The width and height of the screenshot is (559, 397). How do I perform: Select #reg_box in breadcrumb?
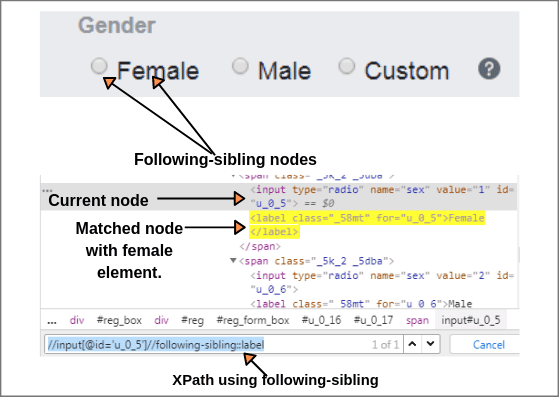click(x=119, y=320)
